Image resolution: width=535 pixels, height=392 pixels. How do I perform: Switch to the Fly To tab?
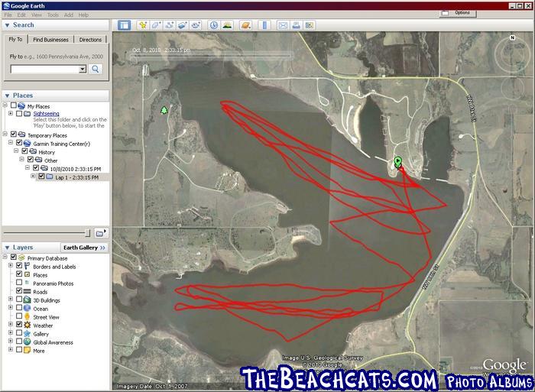pyautogui.click(x=15, y=39)
